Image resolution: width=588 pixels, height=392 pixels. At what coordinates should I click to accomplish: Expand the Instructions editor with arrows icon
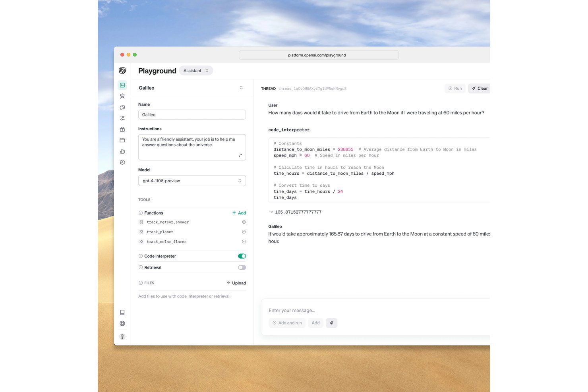pyautogui.click(x=240, y=155)
